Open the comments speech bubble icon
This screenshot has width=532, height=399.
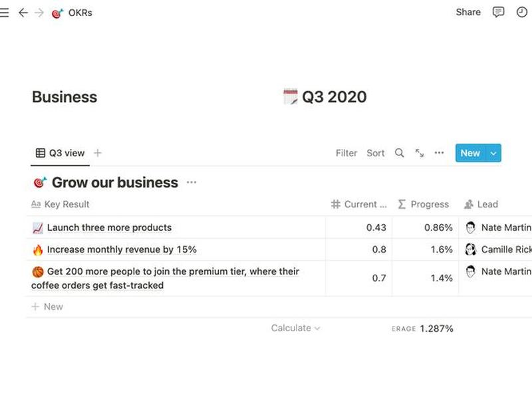(x=498, y=12)
